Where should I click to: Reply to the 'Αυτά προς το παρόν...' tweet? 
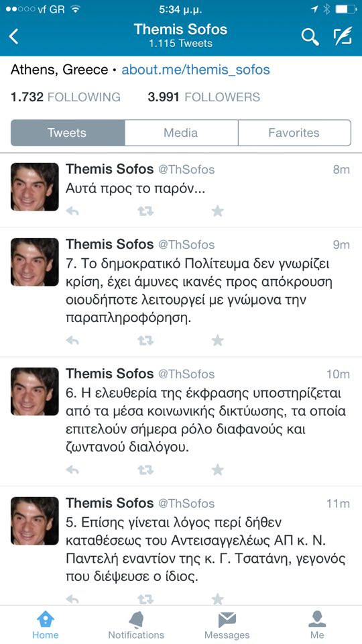coord(72,211)
